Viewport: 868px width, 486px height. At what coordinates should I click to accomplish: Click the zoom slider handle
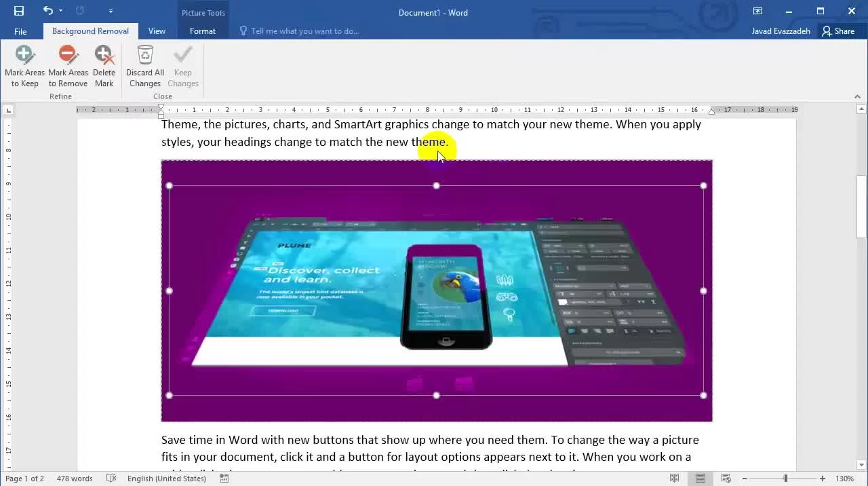click(x=786, y=479)
